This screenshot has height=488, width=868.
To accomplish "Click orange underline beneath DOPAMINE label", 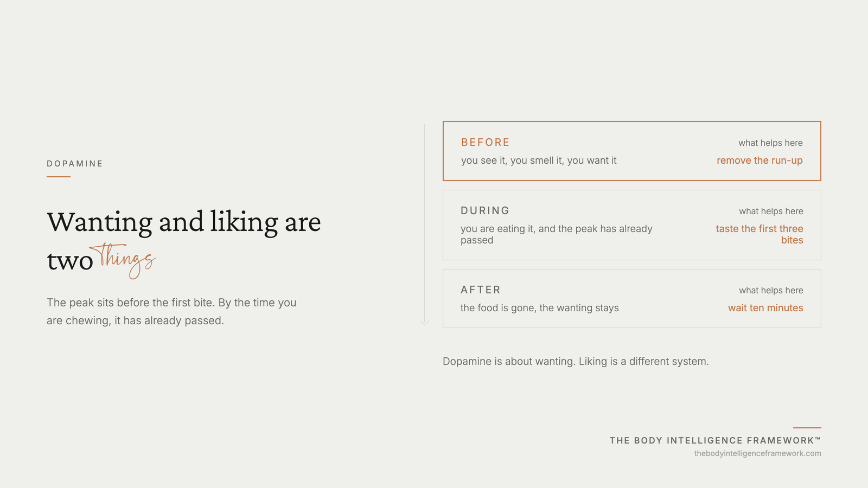I will tap(59, 177).
